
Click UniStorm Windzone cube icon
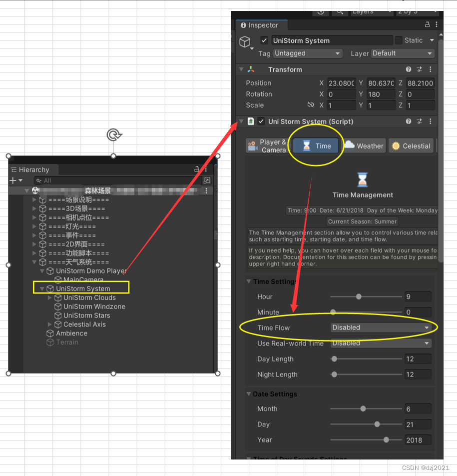[x=57, y=306]
